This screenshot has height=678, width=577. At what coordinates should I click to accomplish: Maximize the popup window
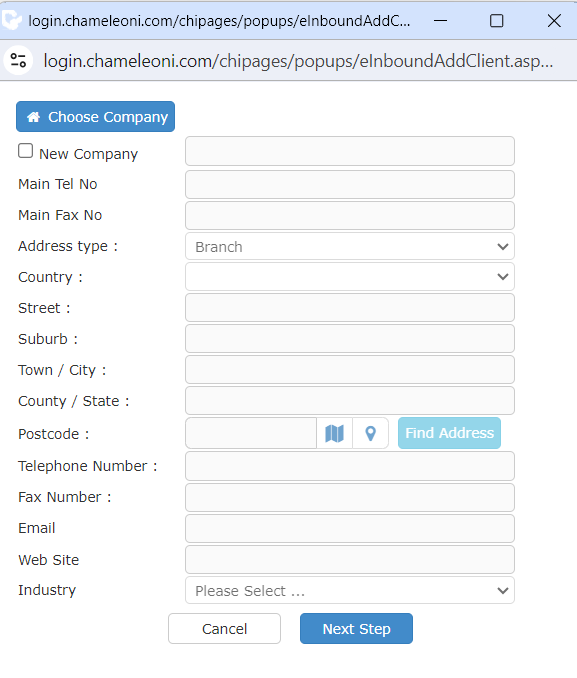click(496, 20)
